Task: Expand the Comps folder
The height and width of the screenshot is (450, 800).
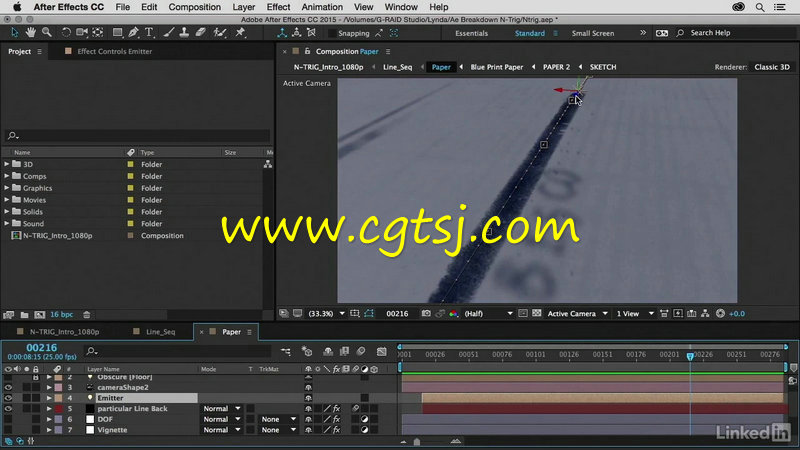Action: tap(7, 176)
